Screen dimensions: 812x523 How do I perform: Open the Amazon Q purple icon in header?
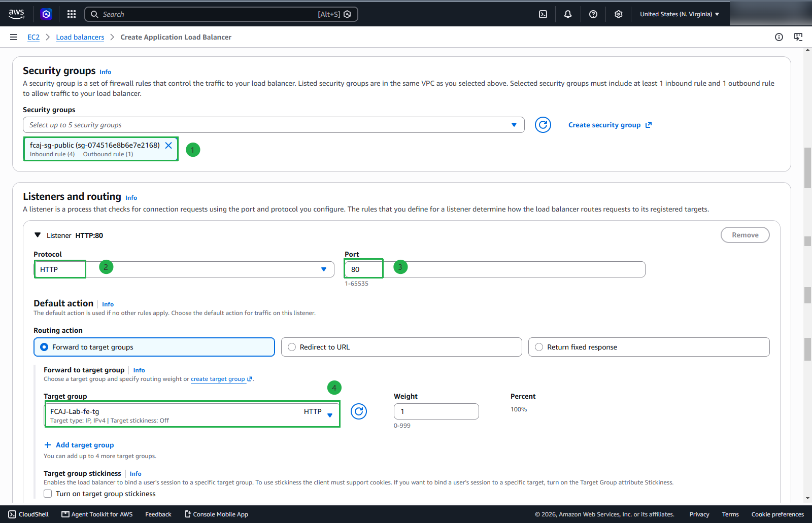tap(46, 14)
